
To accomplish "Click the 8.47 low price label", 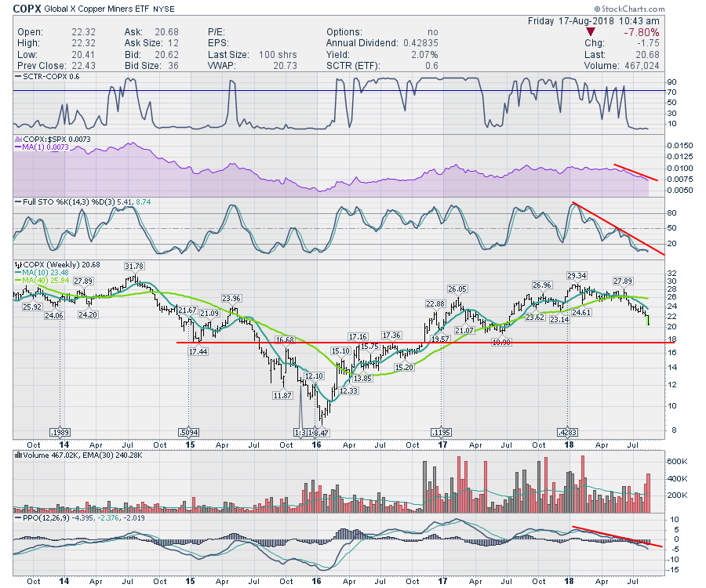I will [321, 433].
